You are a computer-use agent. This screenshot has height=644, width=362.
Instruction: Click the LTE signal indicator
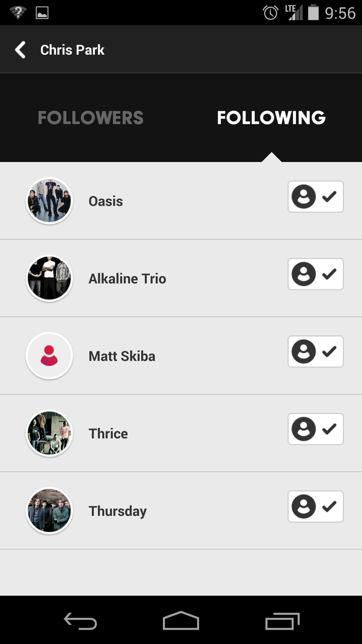coord(294,12)
